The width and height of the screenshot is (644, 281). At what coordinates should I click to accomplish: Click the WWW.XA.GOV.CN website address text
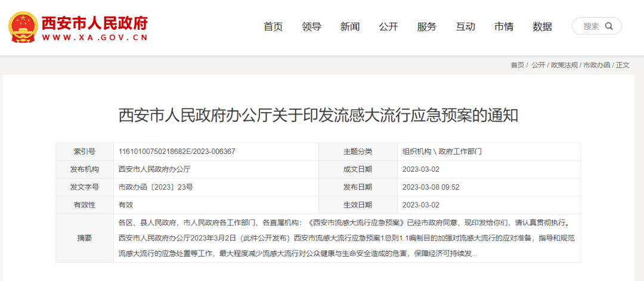pos(94,38)
